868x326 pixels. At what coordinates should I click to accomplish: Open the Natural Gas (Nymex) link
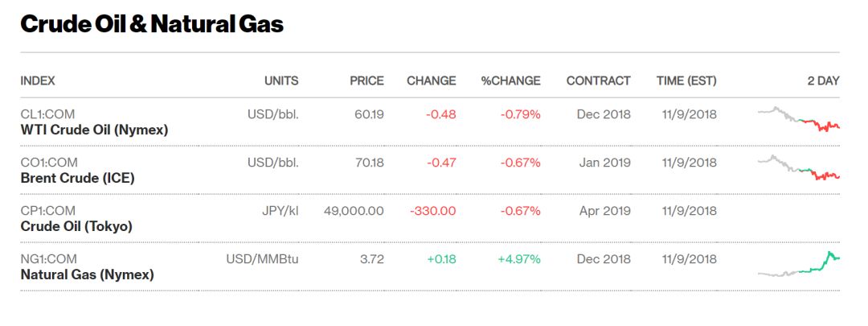pyautogui.click(x=87, y=274)
